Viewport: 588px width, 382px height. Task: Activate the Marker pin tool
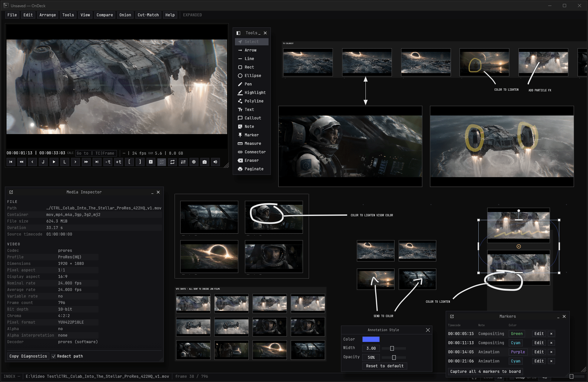252,135
